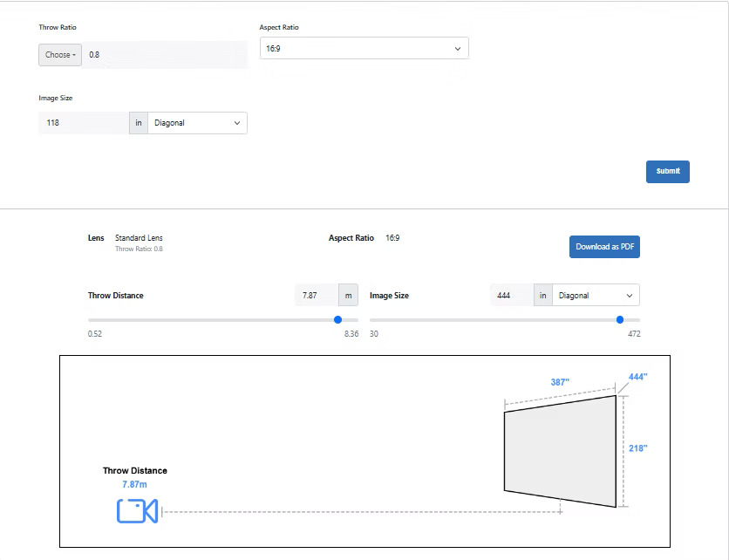729x560 pixels.
Task: Click the 7.87m label above the projector
Action: pyautogui.click(x=134, y=484)
